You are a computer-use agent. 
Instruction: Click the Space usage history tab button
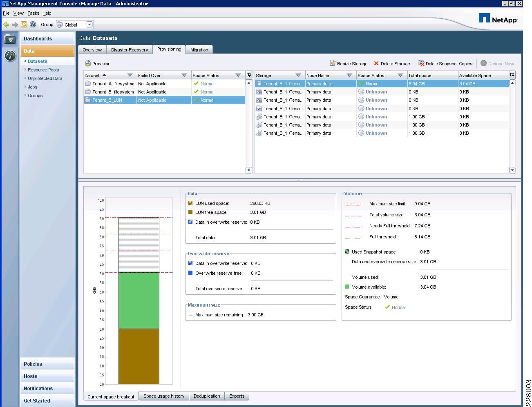(164, 396)
